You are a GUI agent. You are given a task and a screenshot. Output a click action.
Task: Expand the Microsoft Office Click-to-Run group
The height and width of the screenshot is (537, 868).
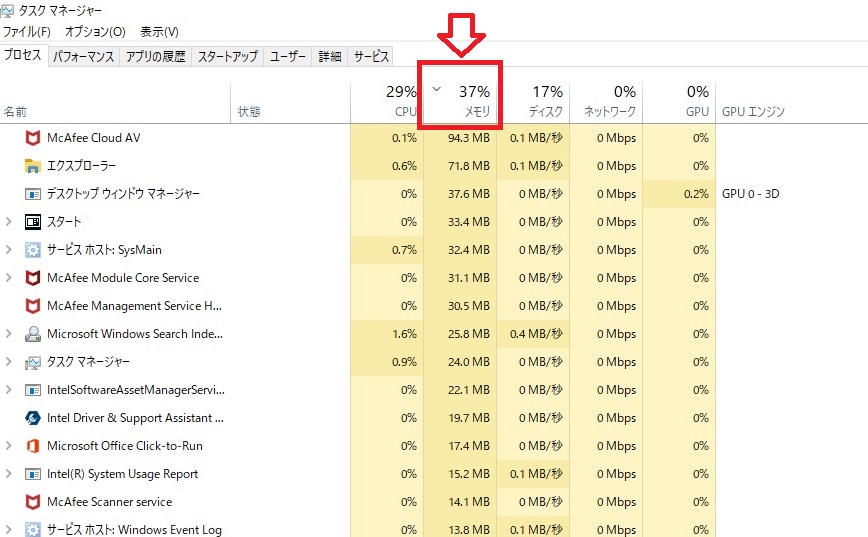tap(8, 446)
